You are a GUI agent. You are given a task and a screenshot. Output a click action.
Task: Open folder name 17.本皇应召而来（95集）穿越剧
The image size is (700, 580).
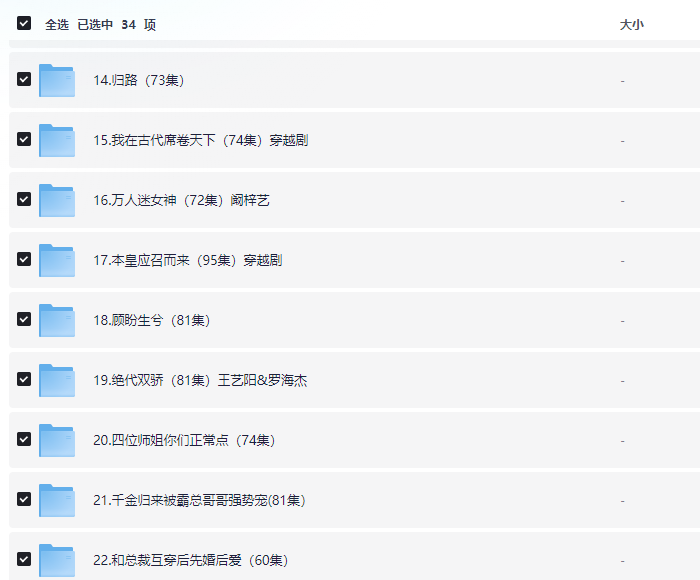187,260
